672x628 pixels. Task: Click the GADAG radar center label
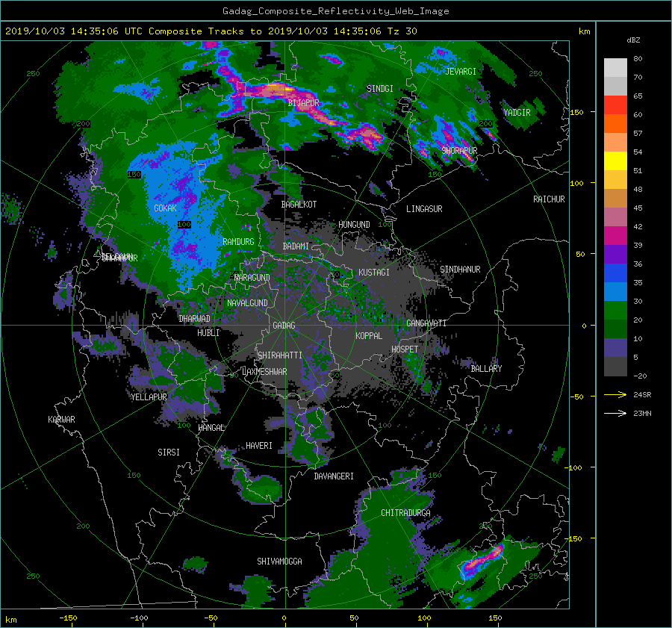284,326
